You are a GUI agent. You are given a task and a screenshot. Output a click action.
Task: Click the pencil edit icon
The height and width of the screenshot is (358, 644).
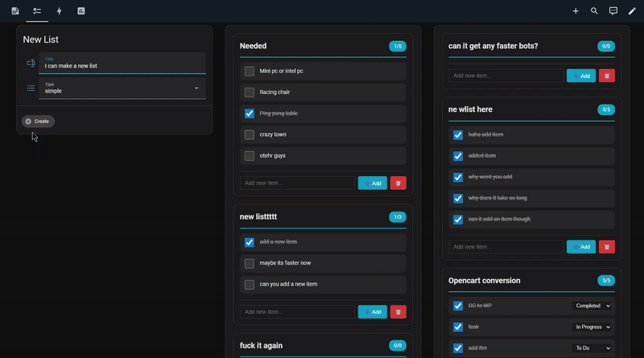[632, 11]
